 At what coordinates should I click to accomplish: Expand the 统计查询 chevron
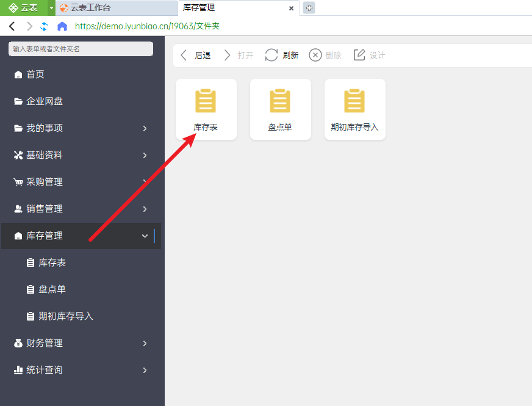(x=145, y=370)
